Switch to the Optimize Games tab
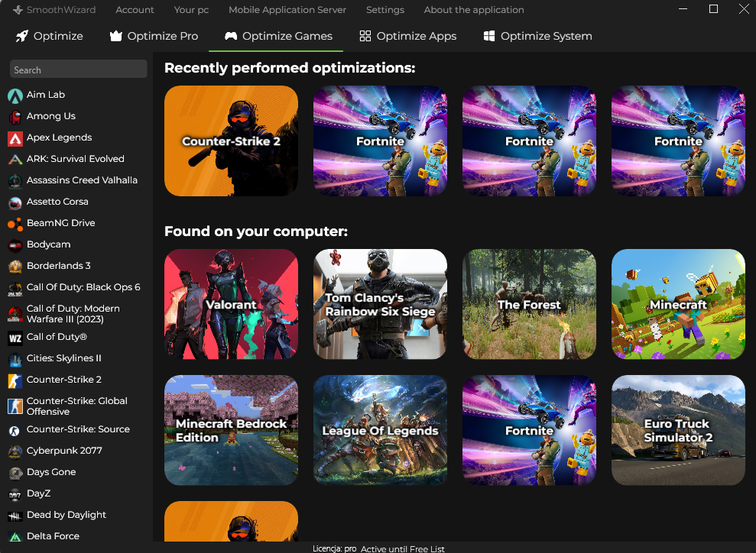This screenshot has height=553, width=756. [x=278, y=36]
